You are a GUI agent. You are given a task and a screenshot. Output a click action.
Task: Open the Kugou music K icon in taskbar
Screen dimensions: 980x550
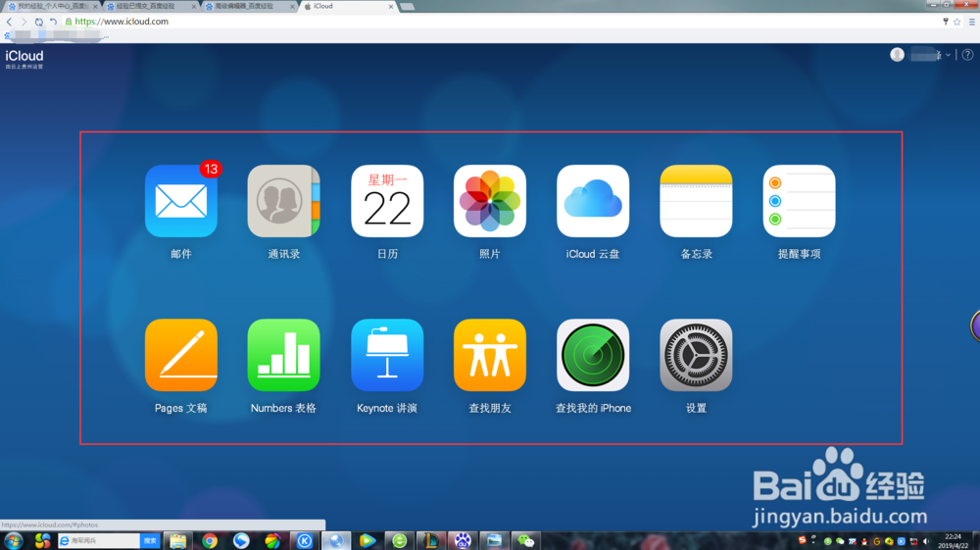(x=305, y=540)
